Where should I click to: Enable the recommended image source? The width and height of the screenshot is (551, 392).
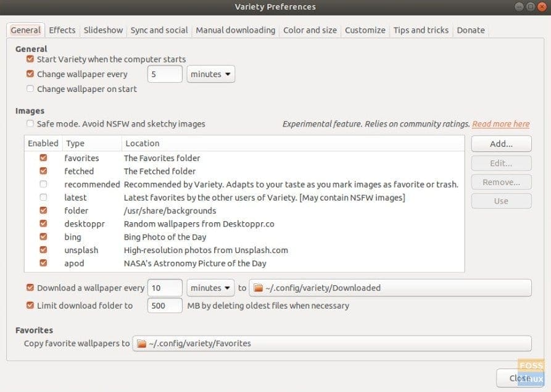43,184
